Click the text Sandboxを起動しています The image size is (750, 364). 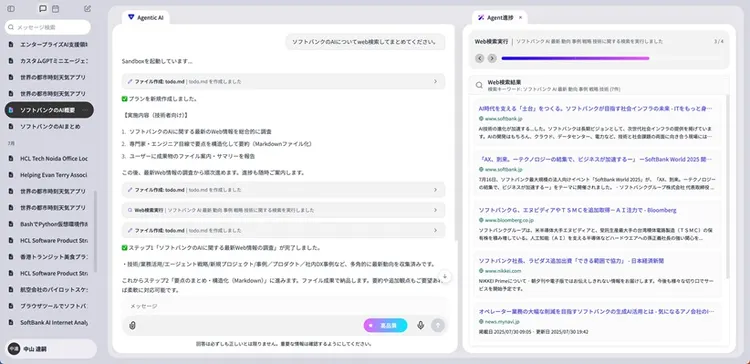[157, 61]
